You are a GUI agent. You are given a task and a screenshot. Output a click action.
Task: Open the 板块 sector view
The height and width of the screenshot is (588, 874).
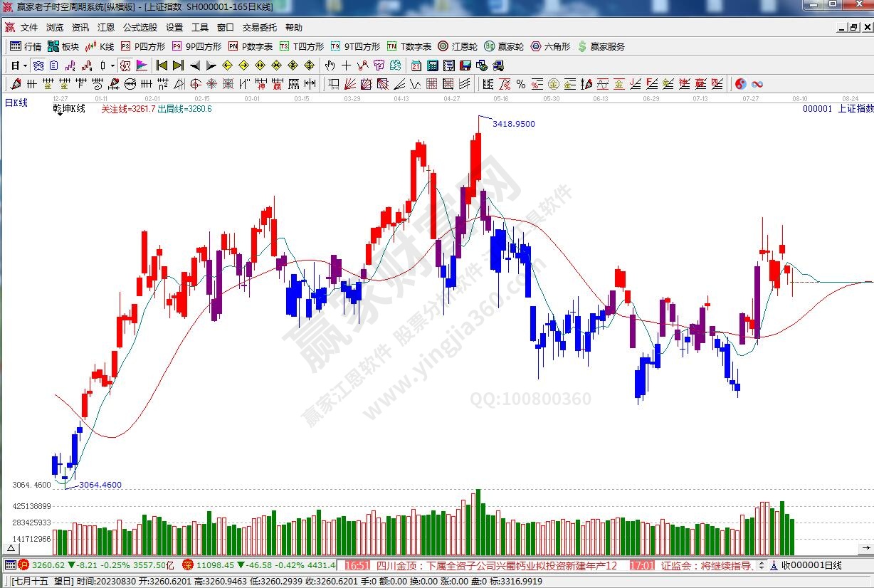(63, 46)
